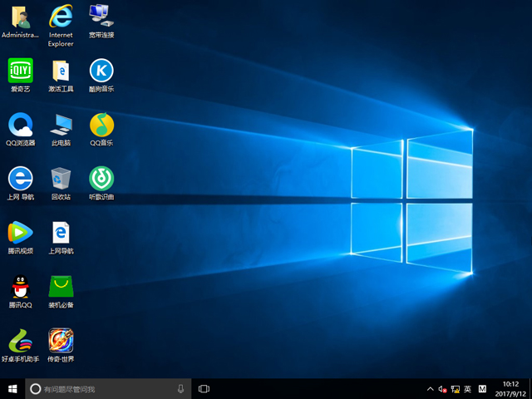This screenshot has width=532, height=399.
Task: Click the 听歌识曲 desktop icon
Action: [101, 178]
